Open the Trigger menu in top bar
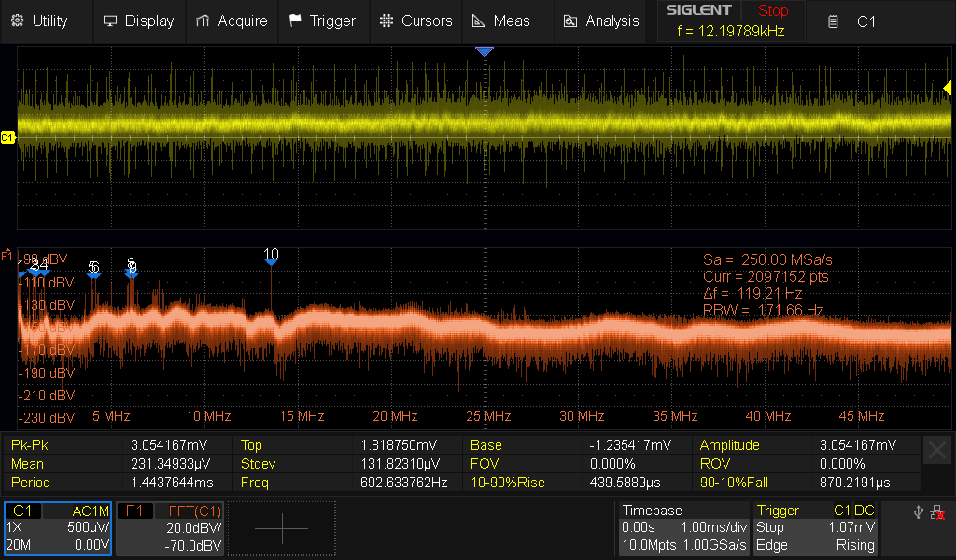Image resolution: width=956 pixels, height=560 pixels. click(322, 21)
